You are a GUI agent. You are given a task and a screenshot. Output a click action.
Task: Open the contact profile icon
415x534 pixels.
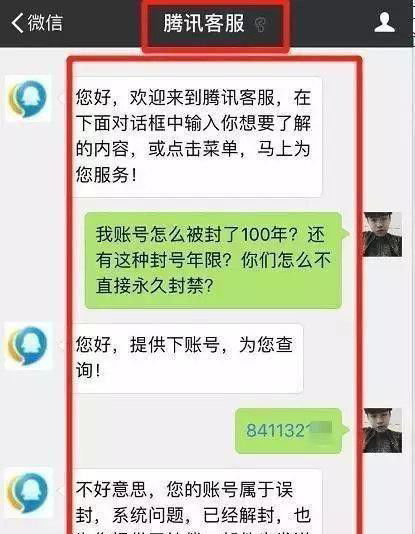point(384,22)
